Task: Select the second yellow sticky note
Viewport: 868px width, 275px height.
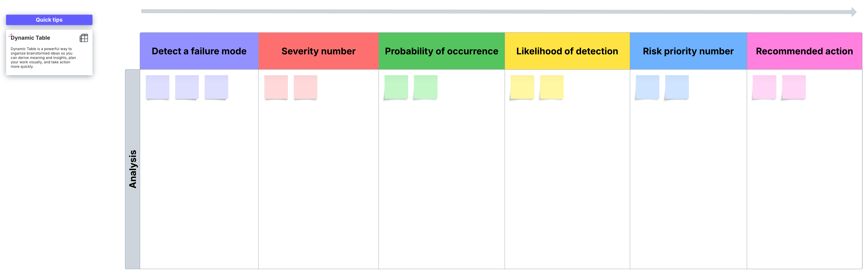Action: click(552, 87)
